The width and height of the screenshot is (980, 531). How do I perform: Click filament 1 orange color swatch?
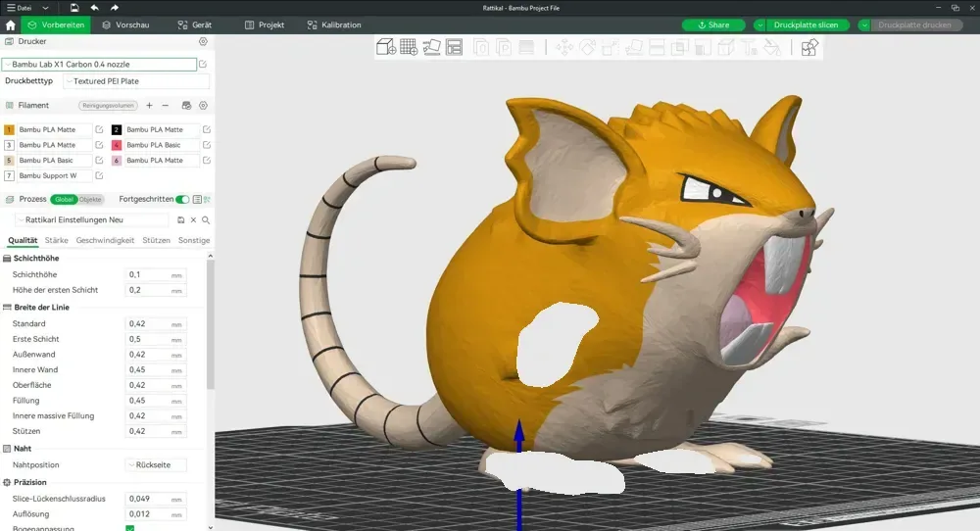click(x=9, y=129)
